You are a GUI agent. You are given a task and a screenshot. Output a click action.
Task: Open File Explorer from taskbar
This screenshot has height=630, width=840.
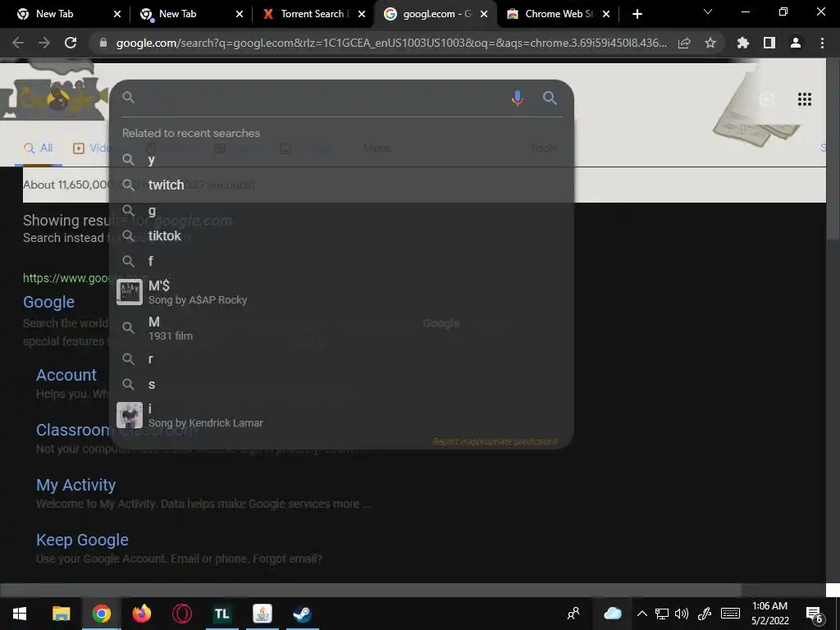click(61, 614)
